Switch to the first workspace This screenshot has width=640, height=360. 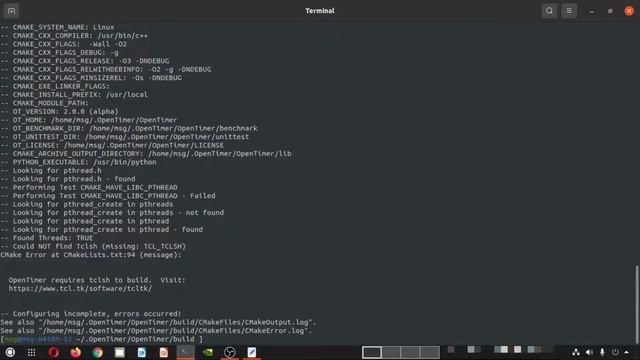372,352
